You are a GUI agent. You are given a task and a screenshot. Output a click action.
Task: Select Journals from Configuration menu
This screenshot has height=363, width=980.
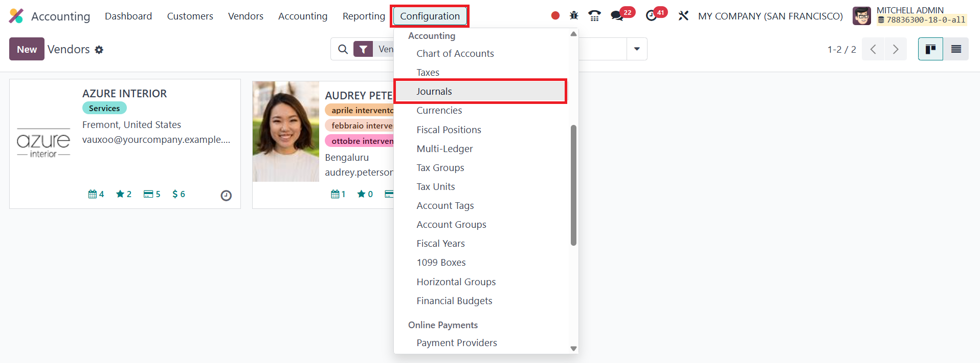(x=480, y=91)
